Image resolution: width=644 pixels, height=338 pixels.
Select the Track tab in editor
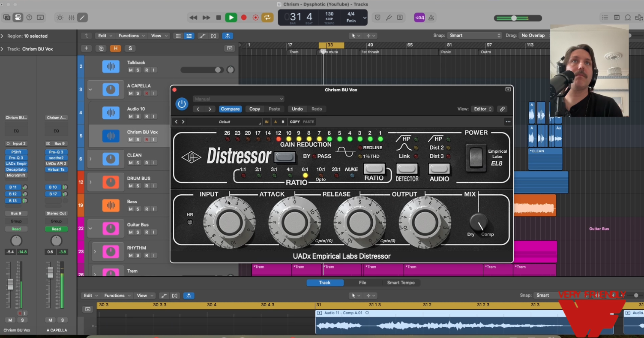325,283
